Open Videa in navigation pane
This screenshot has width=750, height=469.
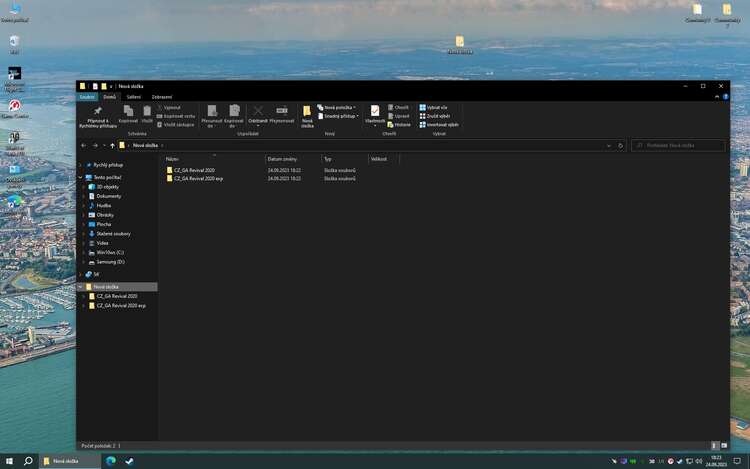point(102,243)
